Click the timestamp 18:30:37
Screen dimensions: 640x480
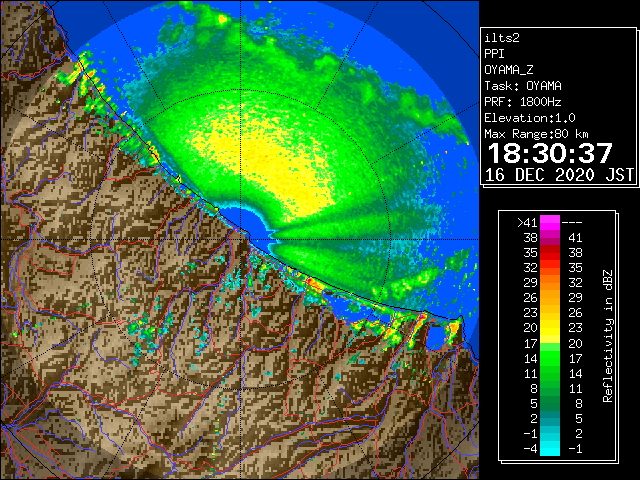pyautogui.click(x=550, y=153)
